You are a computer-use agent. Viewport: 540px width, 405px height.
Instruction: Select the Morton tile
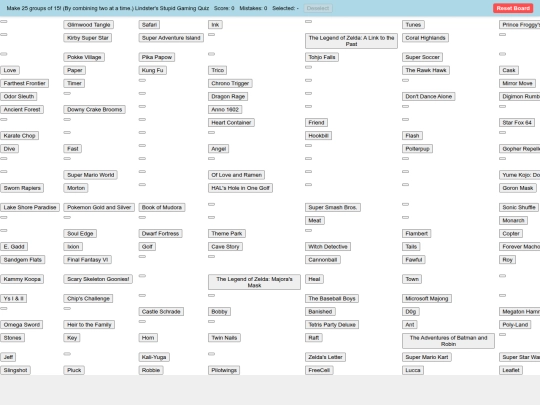tap(76, 188)
